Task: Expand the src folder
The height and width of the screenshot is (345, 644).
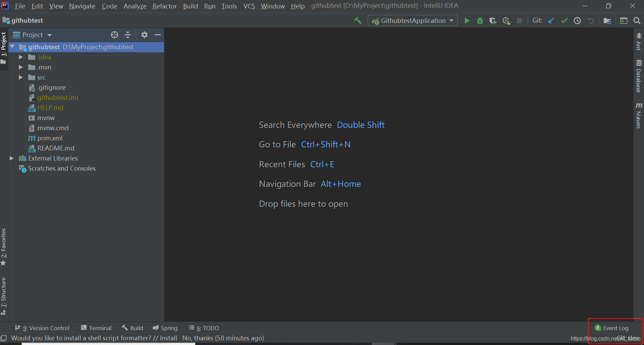Action: [21, 77]
